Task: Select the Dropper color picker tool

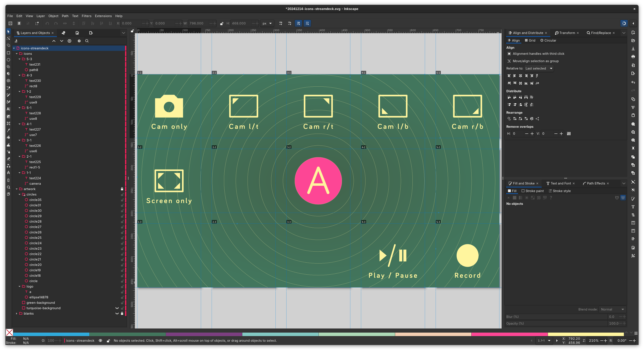Action: 8,130
